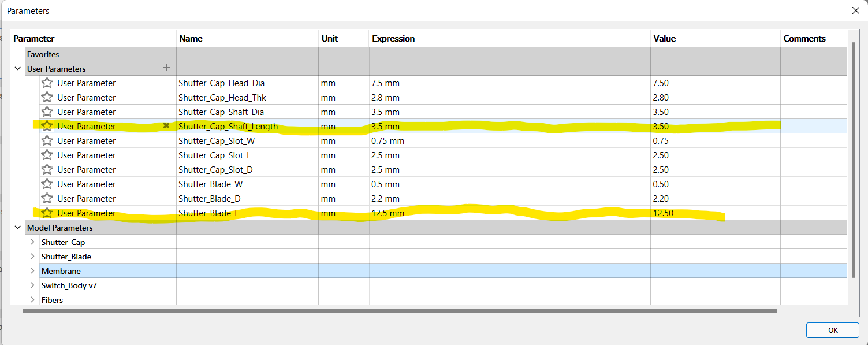
Task: Toggle favorite star for Shutter_Cap_Head_Thk row
Action: pos(47,97)
